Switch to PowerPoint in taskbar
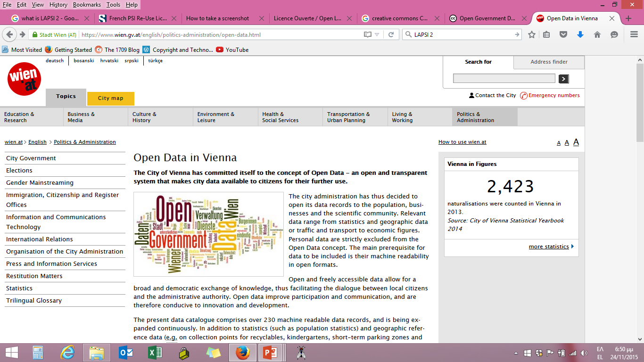 pyautogui.click(x=272, y=353)
